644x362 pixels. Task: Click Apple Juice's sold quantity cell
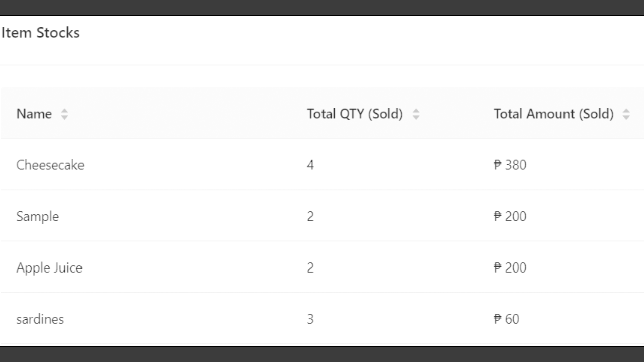coord(310,267)
